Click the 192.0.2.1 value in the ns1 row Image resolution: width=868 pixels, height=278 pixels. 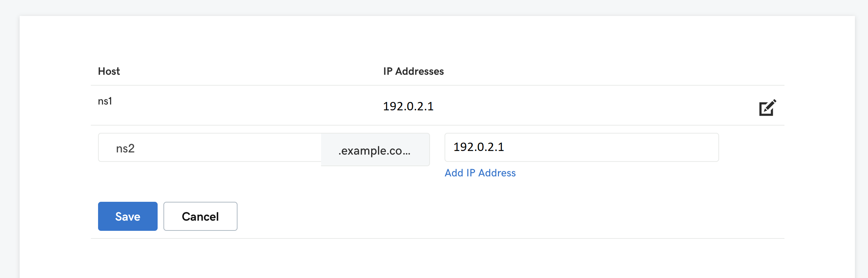tap(408, 106)
